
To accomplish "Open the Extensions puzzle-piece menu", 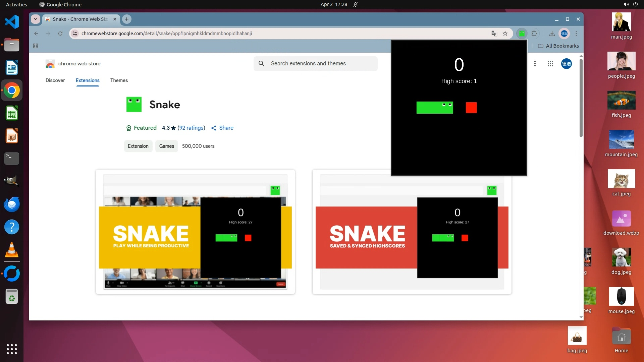I will [x=534, y=33].
